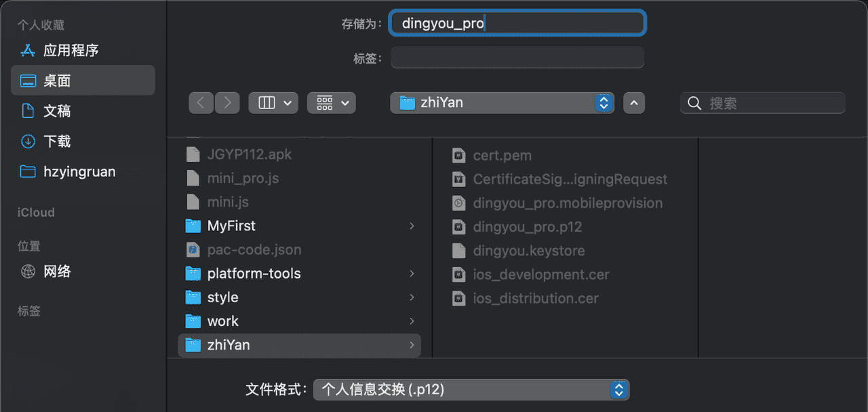
Task: Expand the MyFirst folder chevron
Action: click(412, 226)
